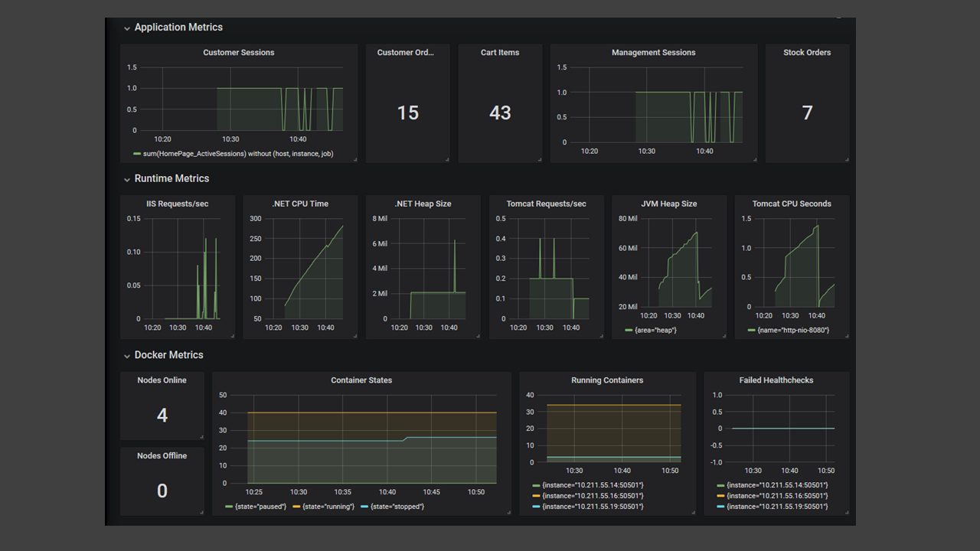Open the Failed Healthchecks panel title menu
980x551 pixels.
776,380
